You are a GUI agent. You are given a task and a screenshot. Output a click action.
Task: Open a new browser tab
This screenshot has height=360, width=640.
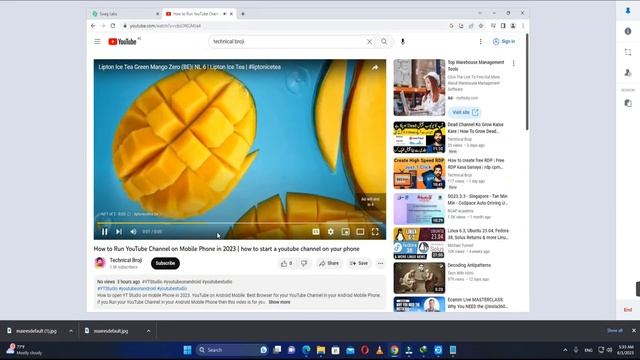point(243,14)
